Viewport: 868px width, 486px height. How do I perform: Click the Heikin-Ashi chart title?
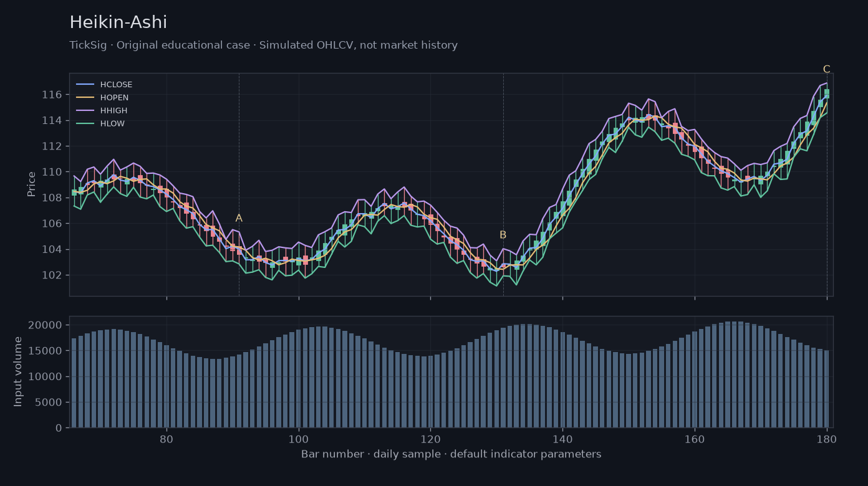pos(118,22)
